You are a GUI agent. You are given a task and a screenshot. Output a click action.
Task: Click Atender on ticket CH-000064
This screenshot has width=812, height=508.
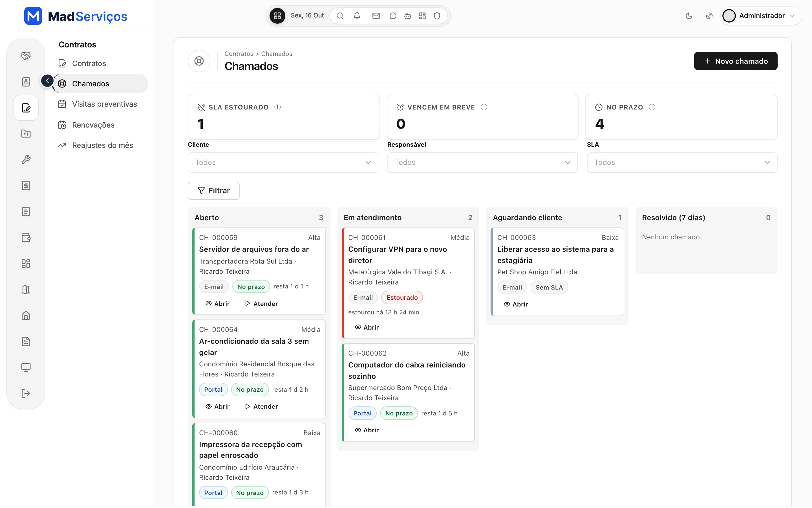coord(261,406)
